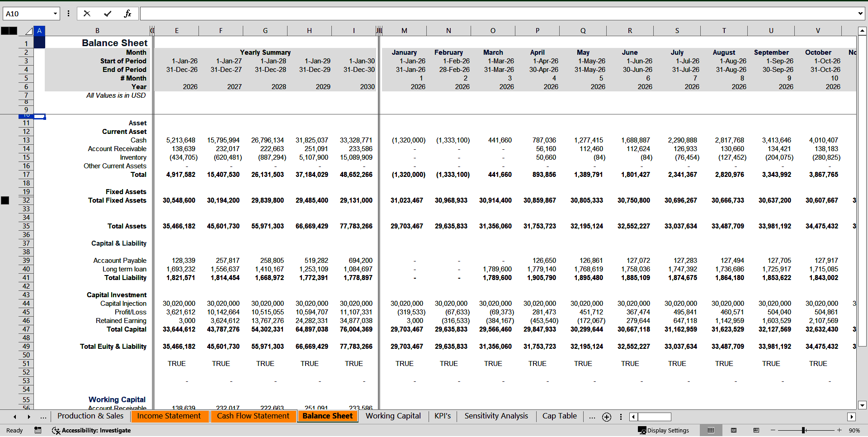Confirm entry with the checkmark button
Viewport: 868px width, 437px height.
[x=108, y=14]
